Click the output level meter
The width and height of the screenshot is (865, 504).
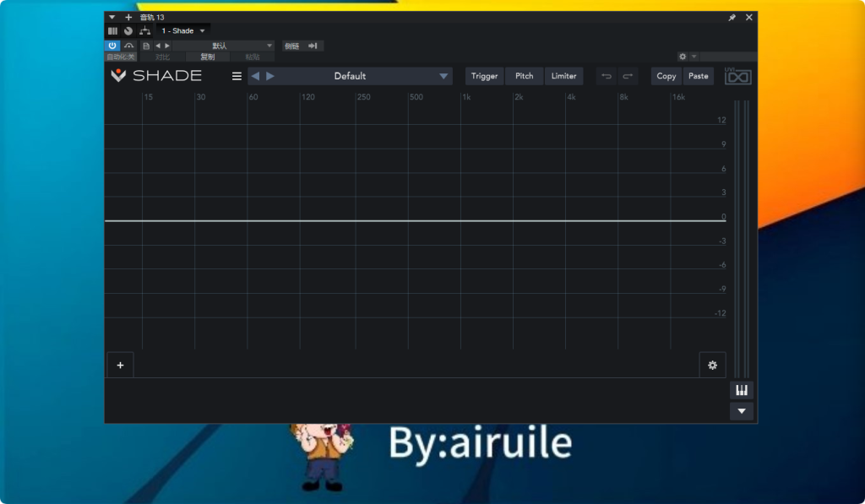tap(742, 239)
